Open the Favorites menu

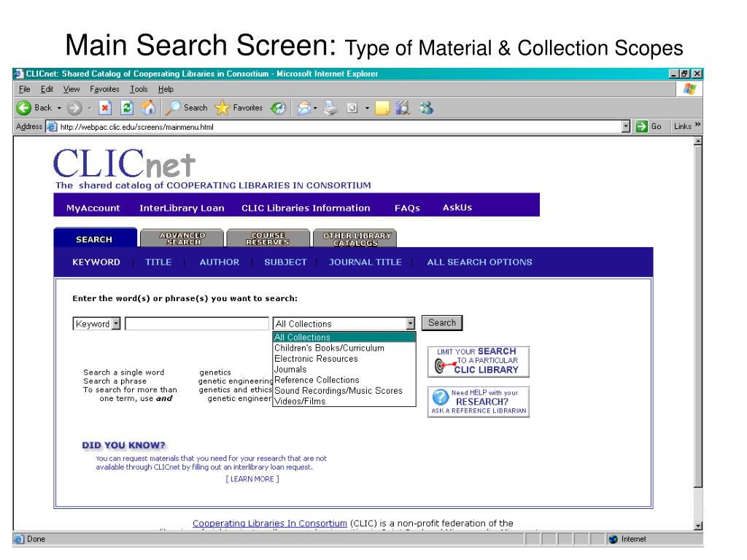104,89
